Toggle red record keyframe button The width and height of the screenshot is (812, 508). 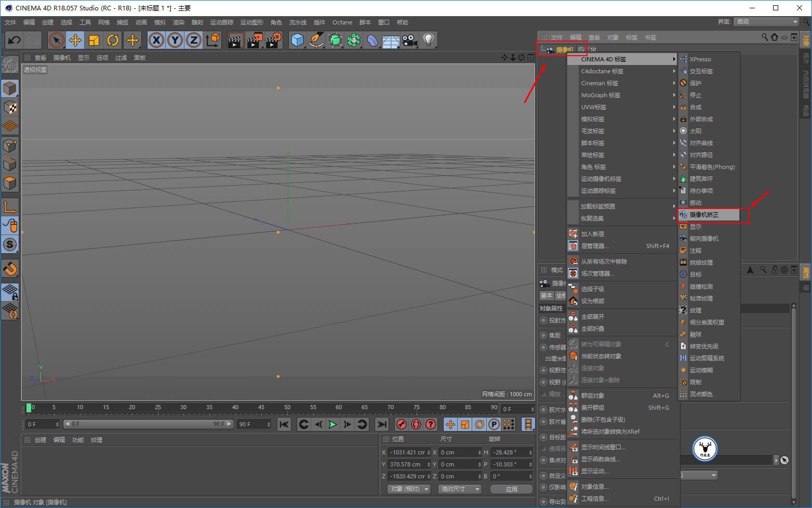click(x=401, y=424)
